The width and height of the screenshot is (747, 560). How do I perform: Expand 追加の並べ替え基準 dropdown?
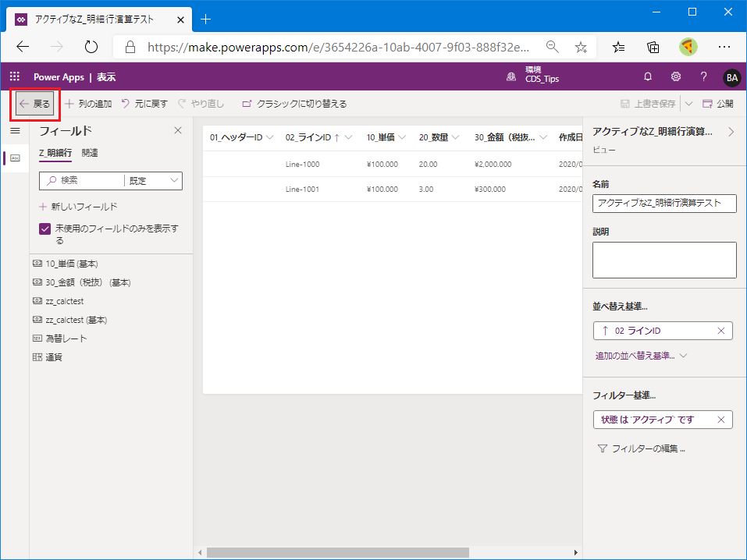642,356
